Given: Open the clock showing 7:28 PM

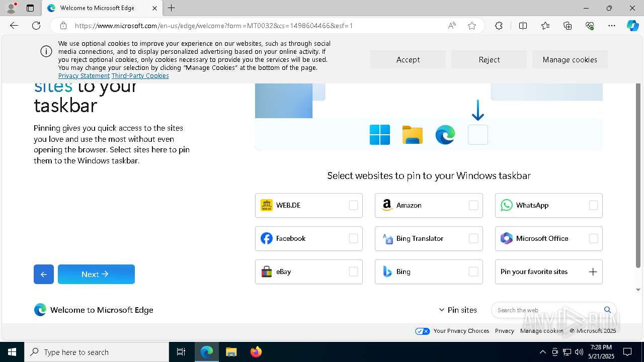Looking at the screenshot, I should 601,352.
